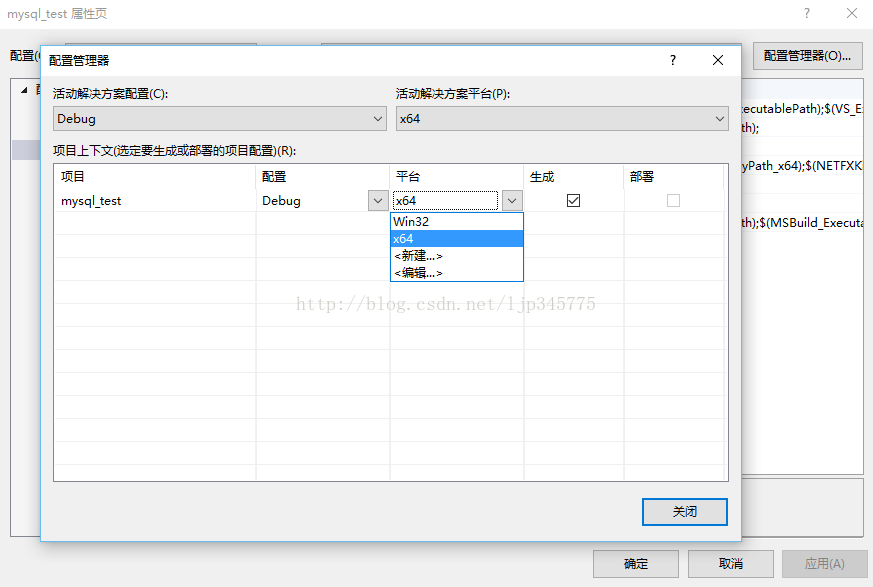Screen dimensions: 873x587
Task: Click 取消 in the property page
Action: [x=730, y=564]
